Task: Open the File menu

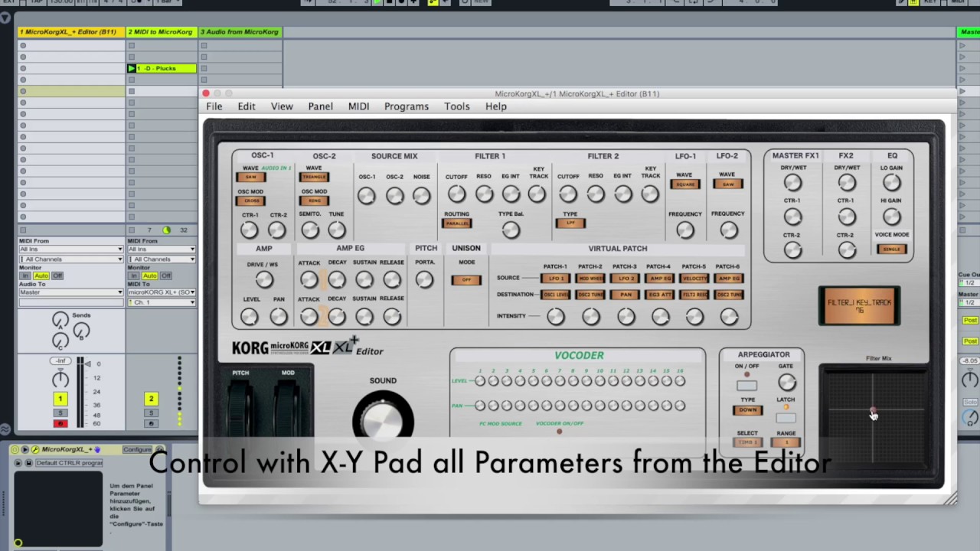Action: coord(214,106)
